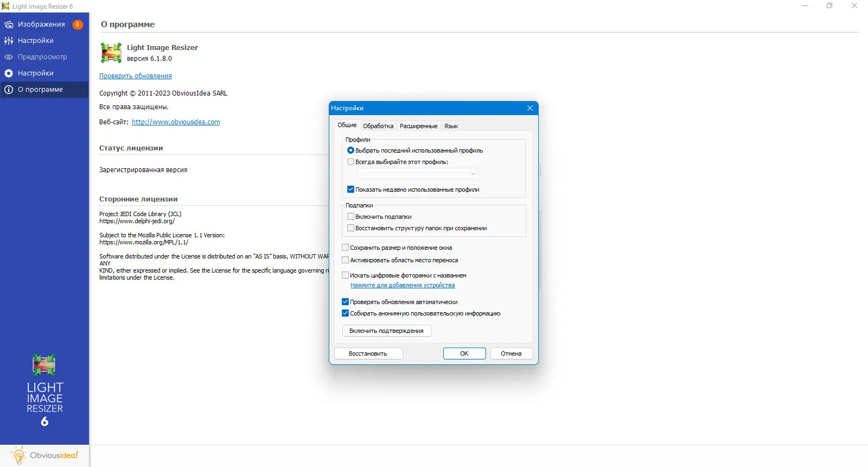Close the Настройки dialog with X
The image size is (868, 467).
(530, 108)
